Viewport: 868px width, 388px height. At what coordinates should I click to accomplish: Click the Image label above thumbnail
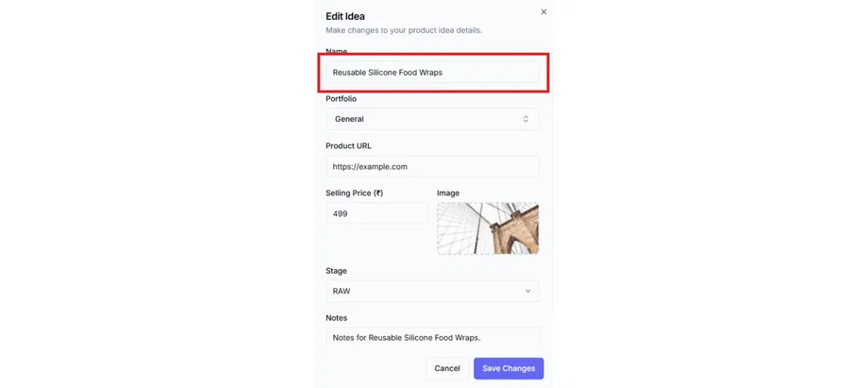click(448, 193)
